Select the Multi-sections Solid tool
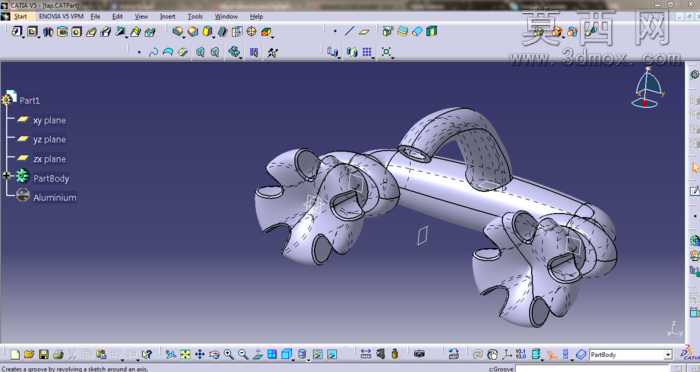Viewport: 700px width, 372px height. [x=135, y=32]
